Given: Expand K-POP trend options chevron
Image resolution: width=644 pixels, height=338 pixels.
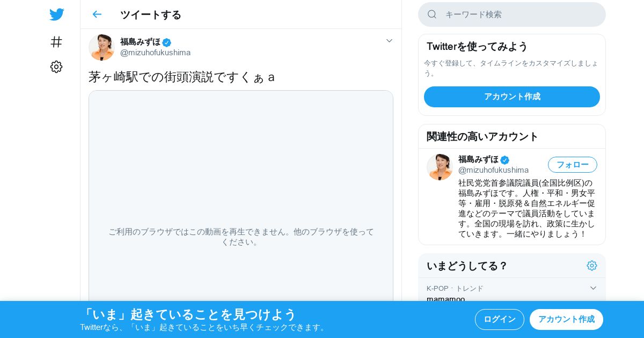Looking at the screenshot, I should [x=593, y=288].
